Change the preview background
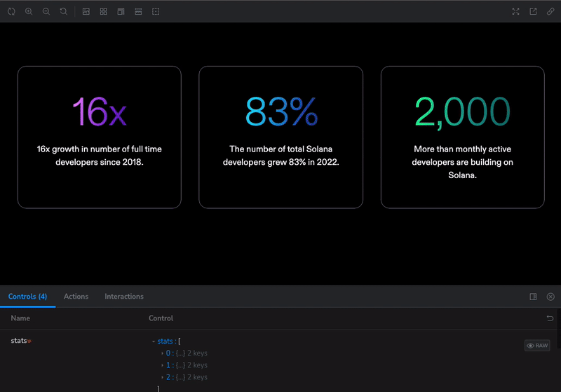This screenshot has height=392, width=561. click(86, 11)
